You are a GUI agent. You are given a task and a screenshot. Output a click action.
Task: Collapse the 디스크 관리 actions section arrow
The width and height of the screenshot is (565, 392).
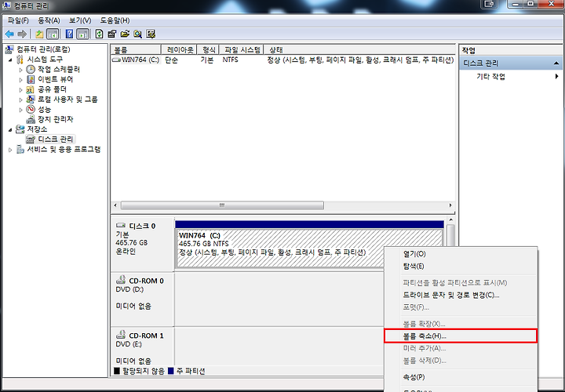[556, 64]
